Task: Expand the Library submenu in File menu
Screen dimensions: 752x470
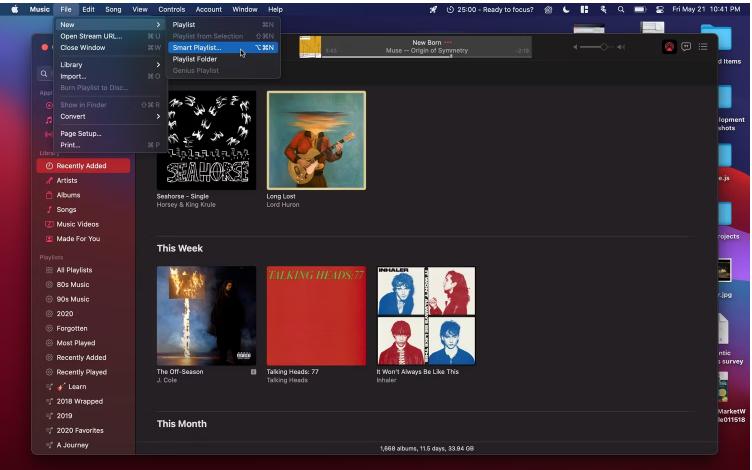Action: tap(110, 65)
